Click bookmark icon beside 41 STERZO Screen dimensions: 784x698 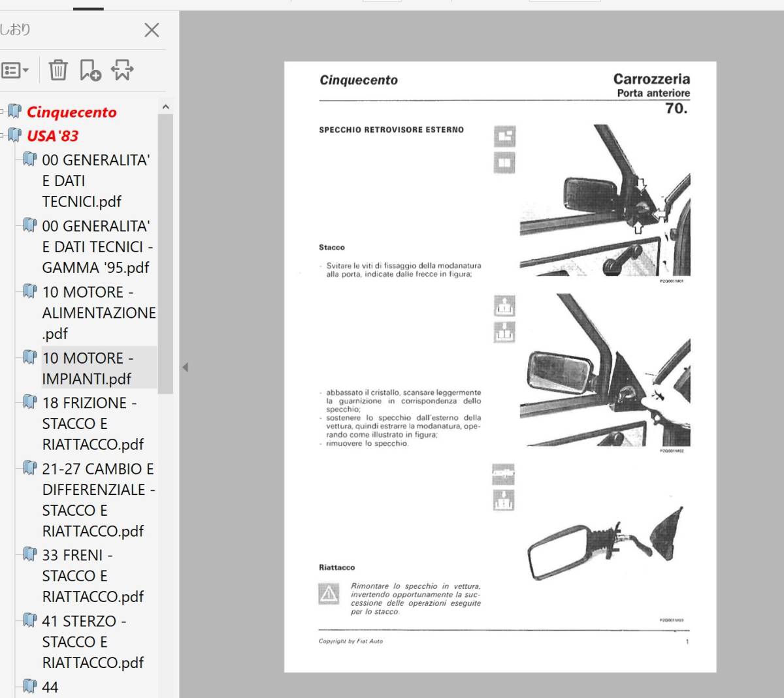point(30,620)
